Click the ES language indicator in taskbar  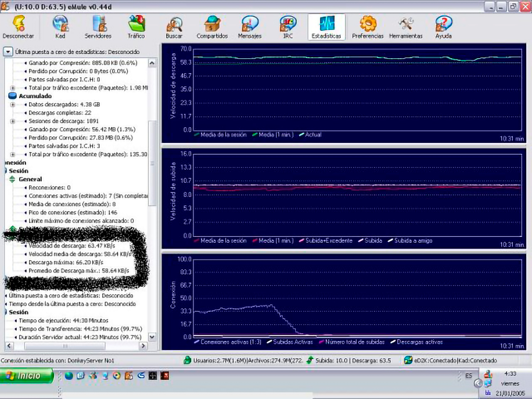[469, 375]
